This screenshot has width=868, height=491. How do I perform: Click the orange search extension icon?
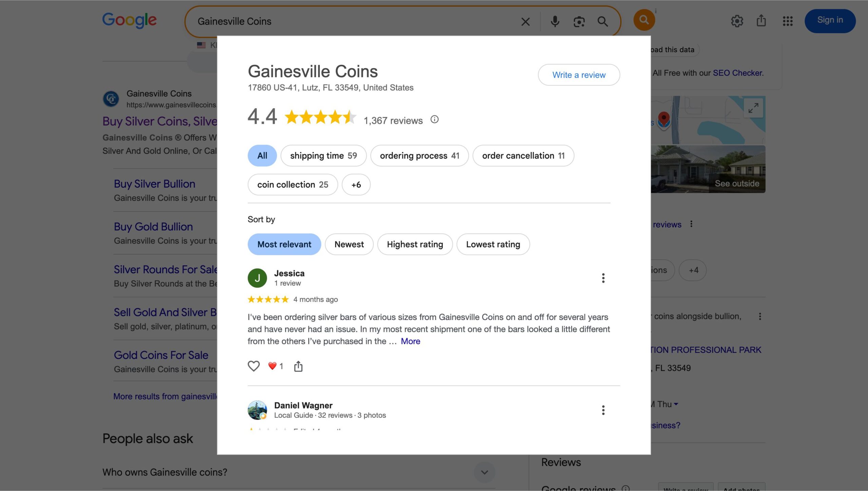click(644, 20)
